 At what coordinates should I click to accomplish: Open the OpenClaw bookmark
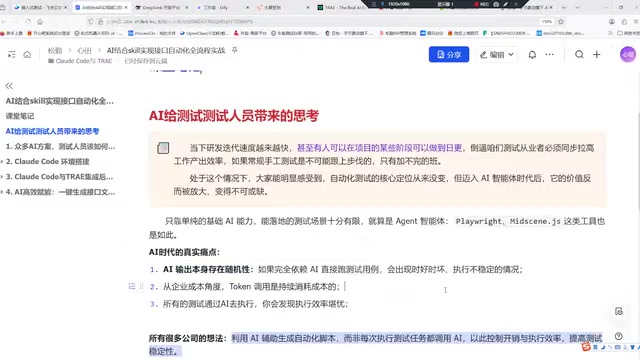[x=204, y=33]
